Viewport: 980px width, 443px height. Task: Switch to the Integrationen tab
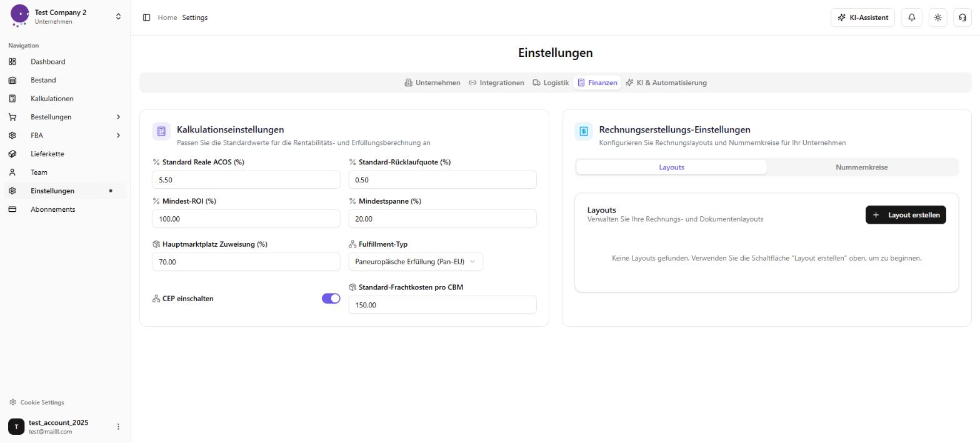click(x=496, y=82)
